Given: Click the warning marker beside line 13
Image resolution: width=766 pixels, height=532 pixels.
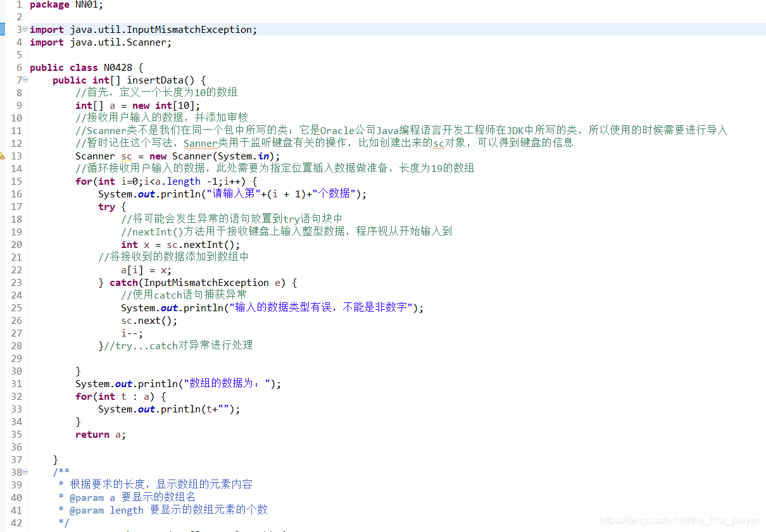Looking at the screenshot, I should (x=2, y=156).
